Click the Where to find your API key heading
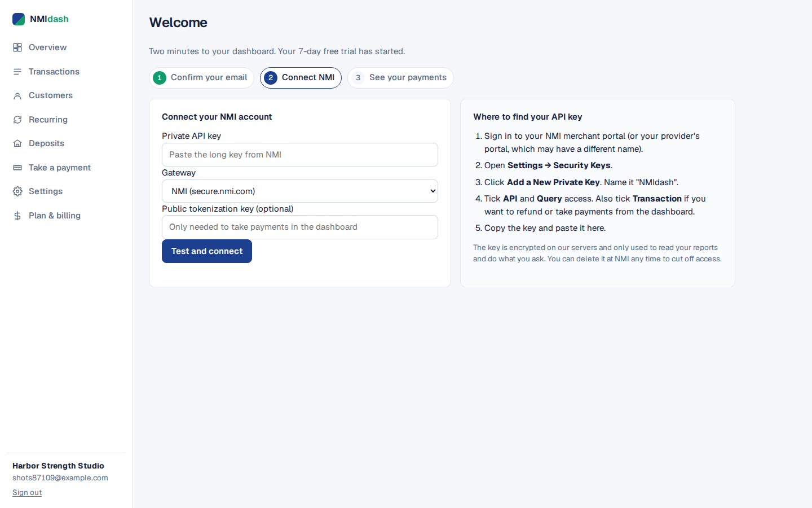 pyautogui.click(x=527, y=117)
